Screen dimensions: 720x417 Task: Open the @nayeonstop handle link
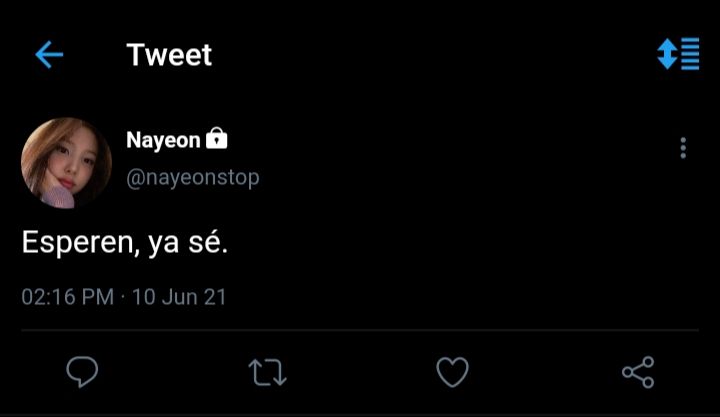(x=193, y=178)
